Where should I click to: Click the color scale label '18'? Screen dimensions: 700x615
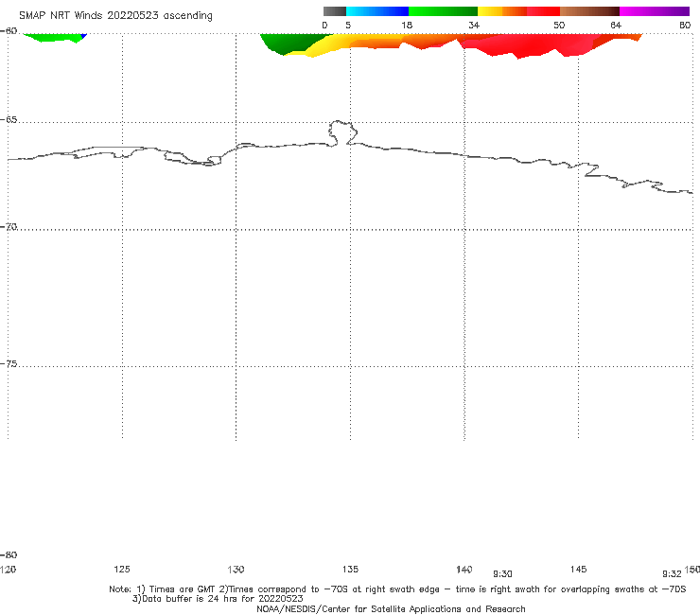[x=407, y=25]
